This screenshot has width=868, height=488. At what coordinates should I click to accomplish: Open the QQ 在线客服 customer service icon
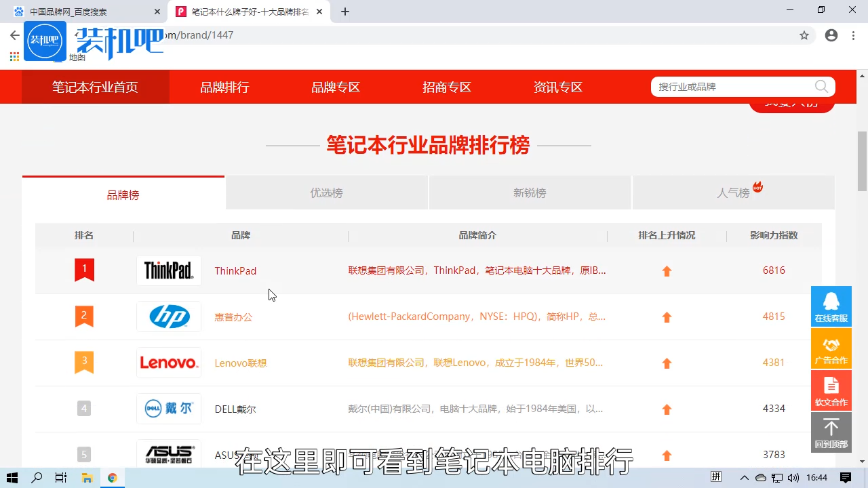(x=831, y=306)
